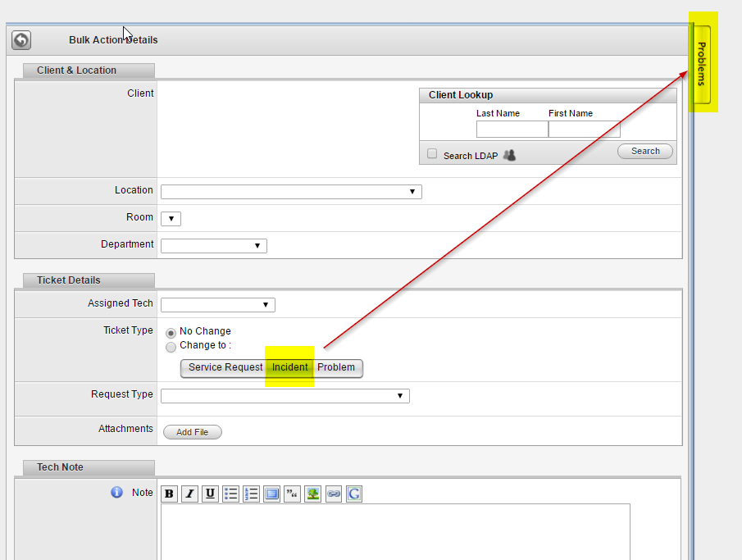Click the Tech Note section header
The height and width of the screenshot is (560, 742).
click(89, 467)
